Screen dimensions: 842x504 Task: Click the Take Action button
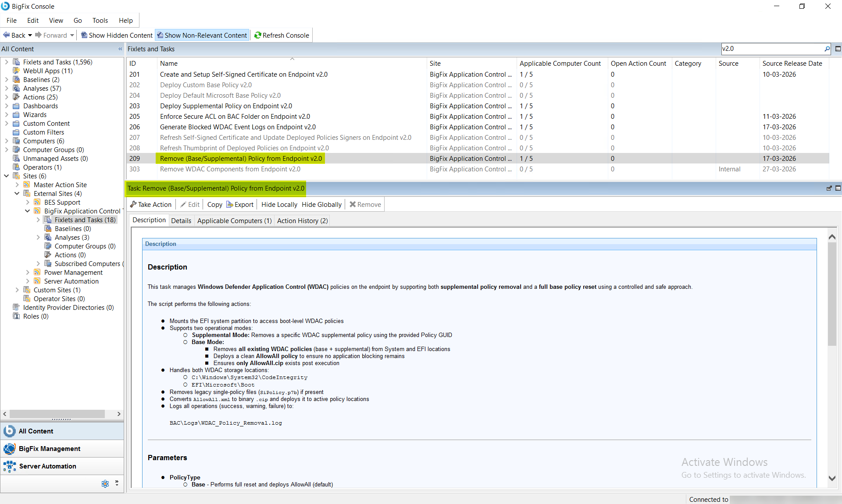pos(150,204)
